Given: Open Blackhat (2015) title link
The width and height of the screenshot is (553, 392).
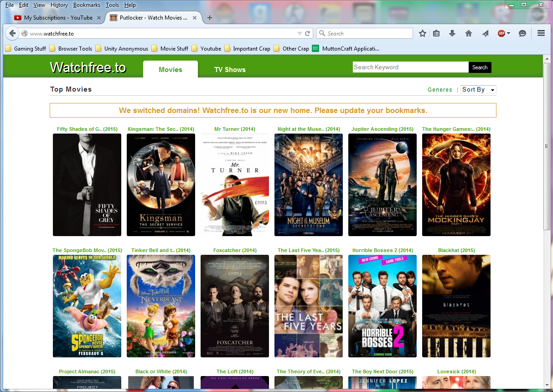Looking at the screenshot, I should tap(456, 250).
